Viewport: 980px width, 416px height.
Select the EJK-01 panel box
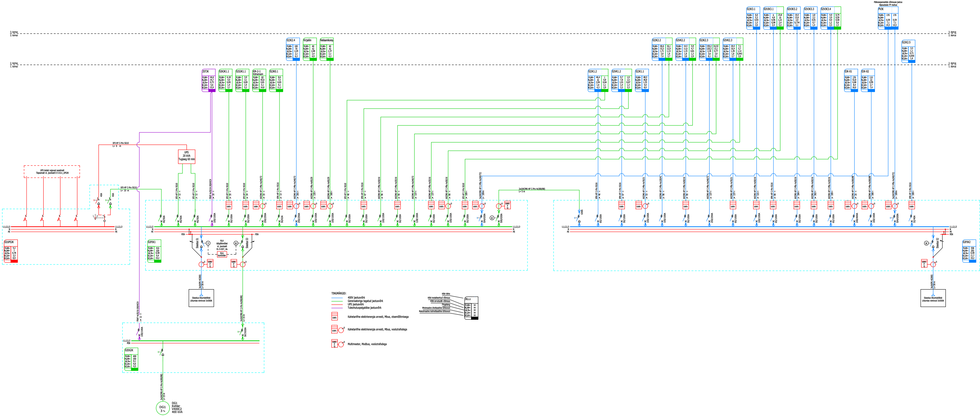[851, 80]
